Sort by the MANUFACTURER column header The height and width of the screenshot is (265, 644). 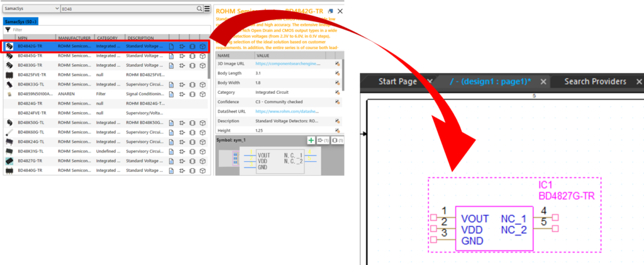(x=75, y=38)
